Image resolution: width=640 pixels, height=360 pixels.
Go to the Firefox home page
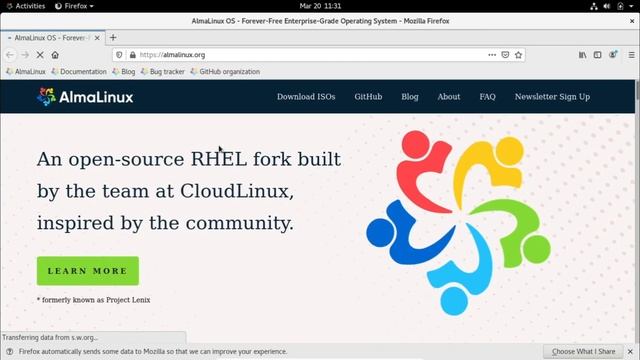pos(55,55)
